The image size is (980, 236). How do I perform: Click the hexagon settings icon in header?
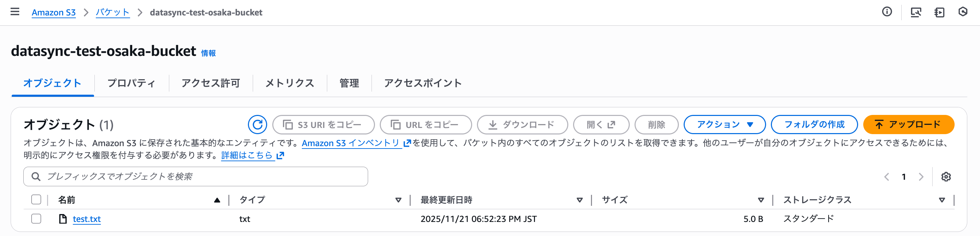point(962,12)
